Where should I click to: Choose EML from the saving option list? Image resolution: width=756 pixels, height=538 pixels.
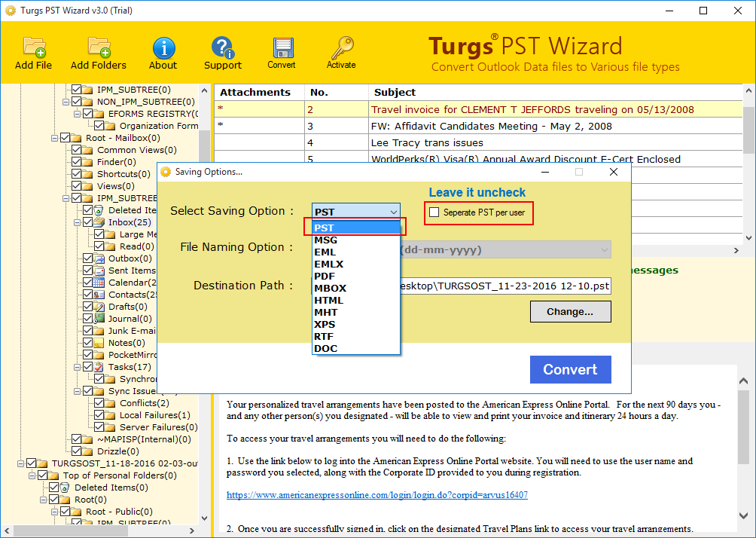pos(356,252)
